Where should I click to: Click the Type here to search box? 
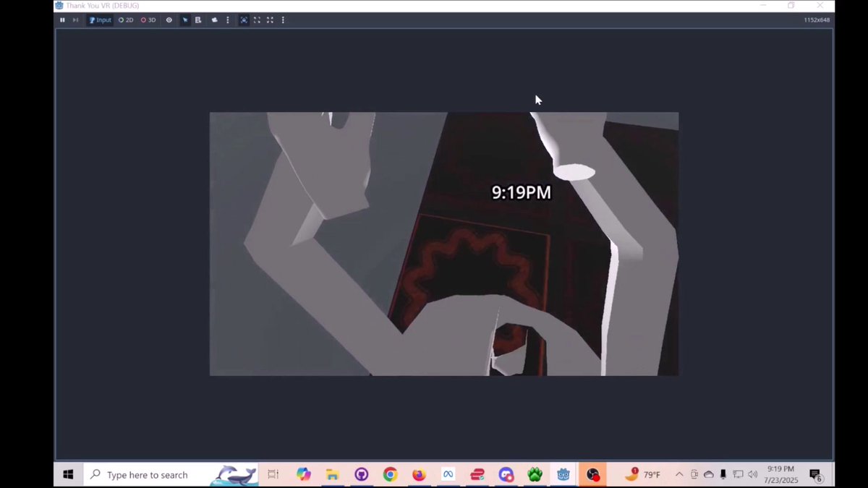pyautogui.click(x=166, y=474)
